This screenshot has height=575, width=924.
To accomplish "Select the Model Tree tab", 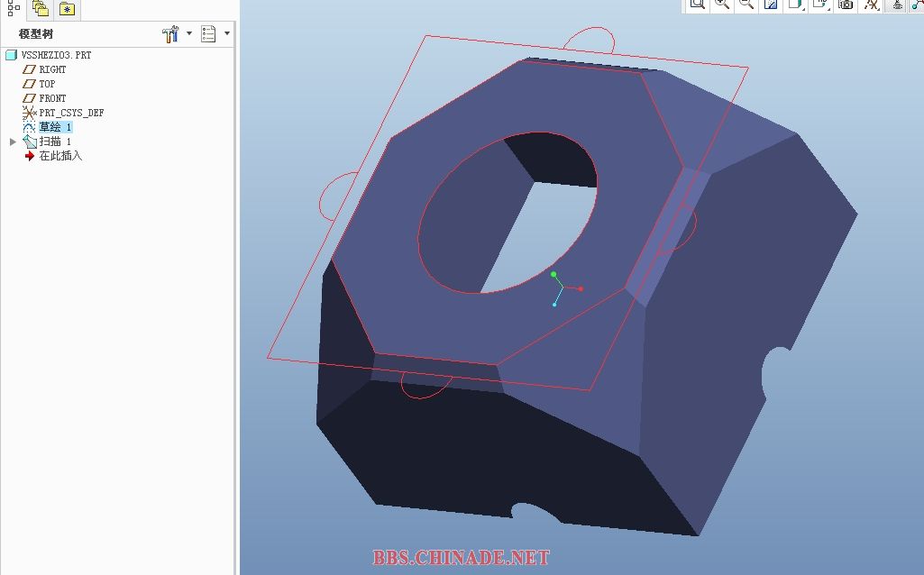I will (x=14, y=7).
